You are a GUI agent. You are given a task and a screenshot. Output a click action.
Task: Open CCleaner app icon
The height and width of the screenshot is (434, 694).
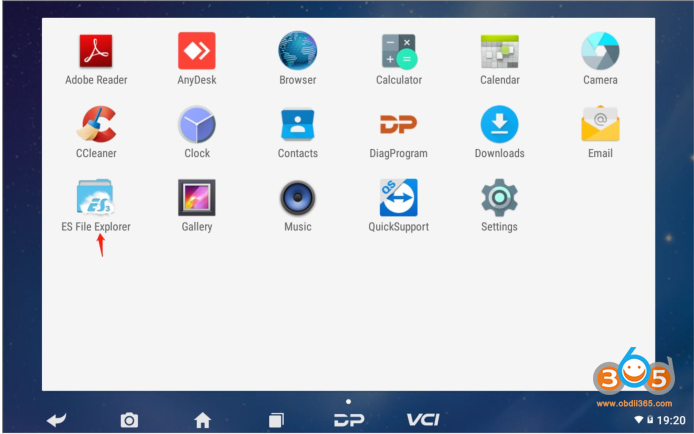point(96,124)
